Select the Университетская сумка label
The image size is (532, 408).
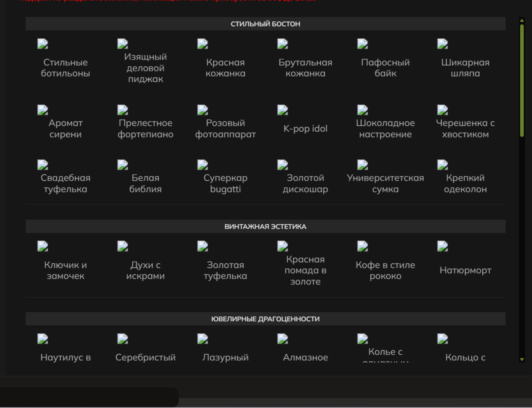[x=385, y=184]
